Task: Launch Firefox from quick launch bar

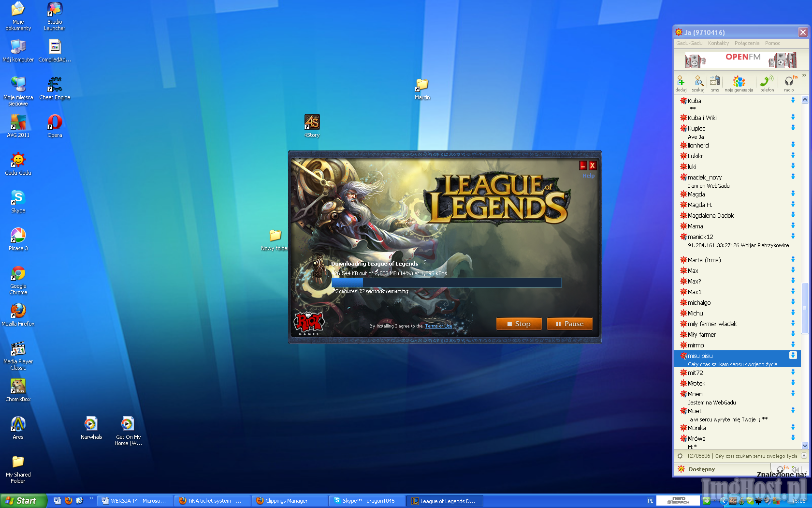Action: click(x=68, y=501)
